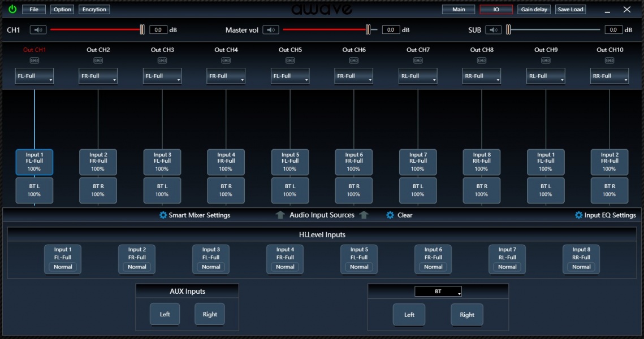Click the Master vol slider handle

point(368,30)
